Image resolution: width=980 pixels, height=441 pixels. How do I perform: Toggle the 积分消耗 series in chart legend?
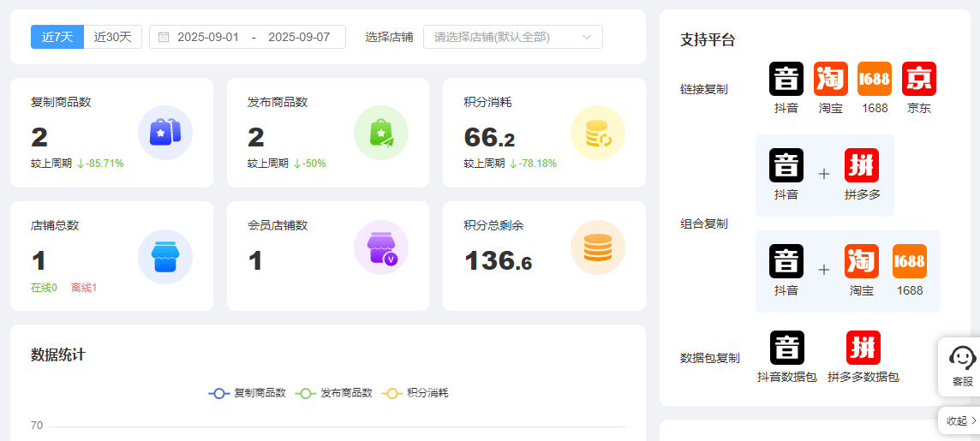pos(415,393)
